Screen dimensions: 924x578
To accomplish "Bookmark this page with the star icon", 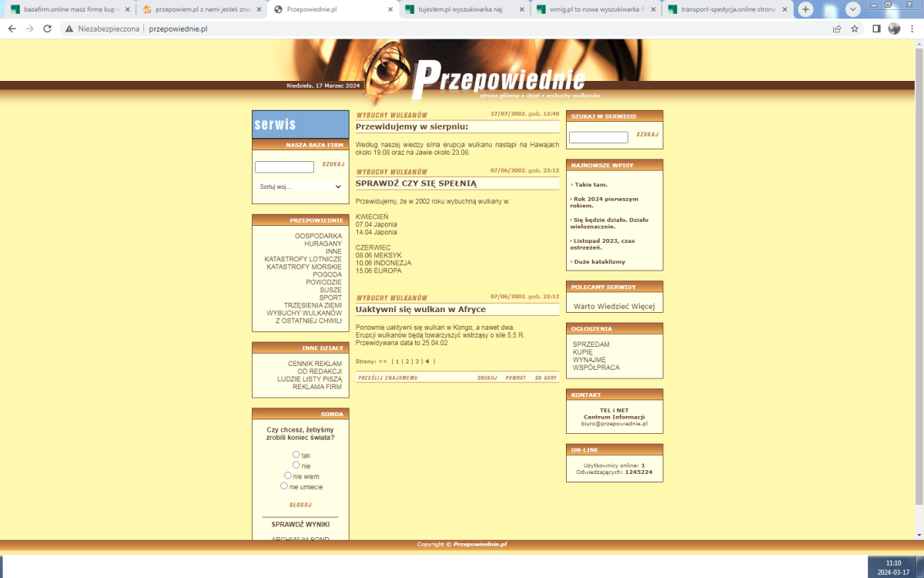I will 855,29.
